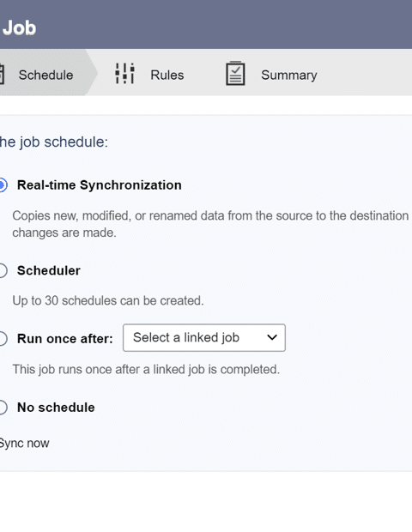Click the Rules sliders icon
Screen dimensions: 412x532
tap(124, 73)
